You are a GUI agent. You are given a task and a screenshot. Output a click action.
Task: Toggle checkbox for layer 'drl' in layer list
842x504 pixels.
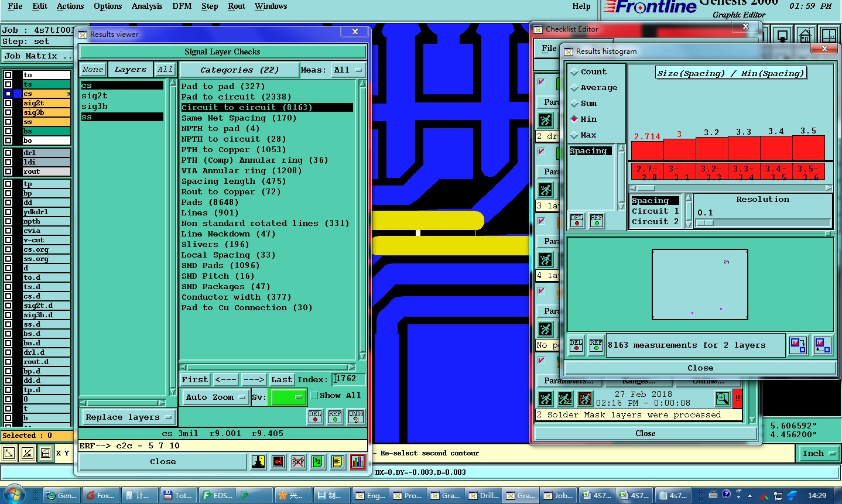tap(8, 153)
